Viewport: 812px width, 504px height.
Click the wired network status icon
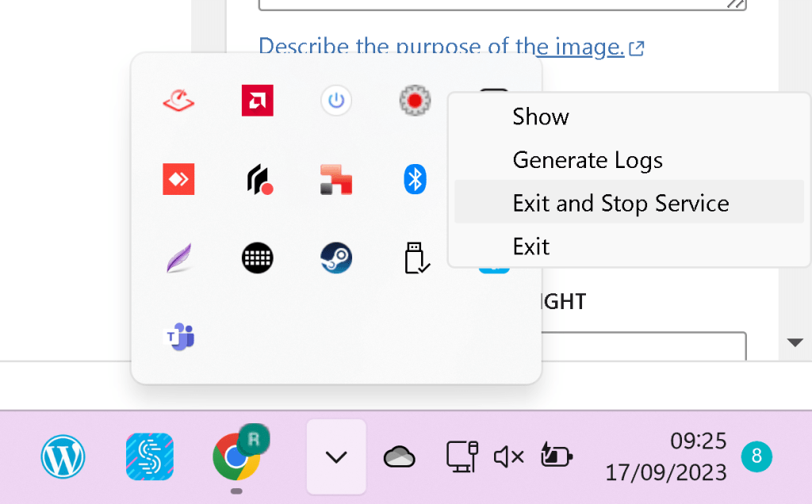462,456
